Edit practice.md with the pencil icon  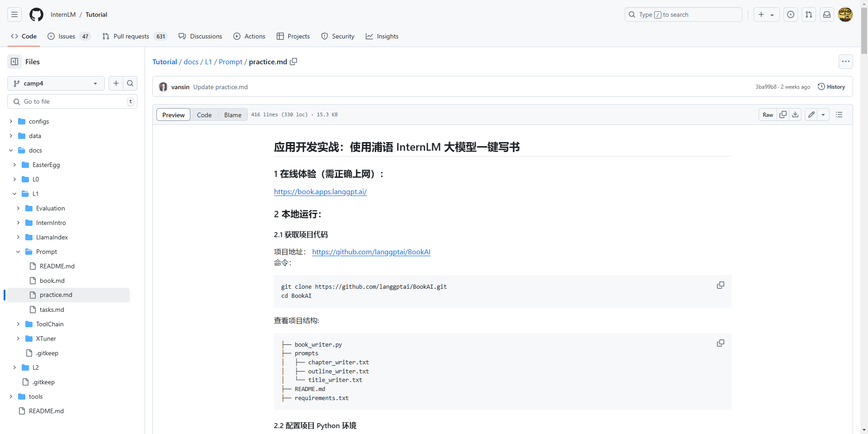tap(811, 114)
